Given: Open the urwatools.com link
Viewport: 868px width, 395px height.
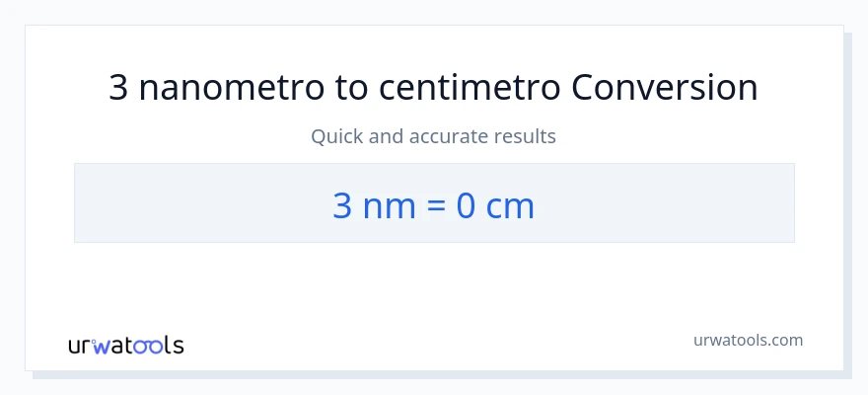Looking at the screenshot, I should tap(748, 340).
